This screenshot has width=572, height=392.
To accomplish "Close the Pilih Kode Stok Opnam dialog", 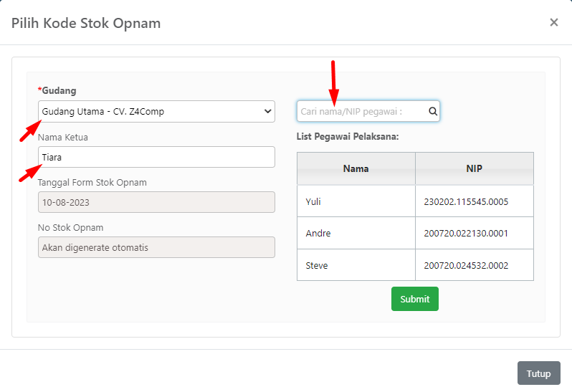I will point(554,23).
